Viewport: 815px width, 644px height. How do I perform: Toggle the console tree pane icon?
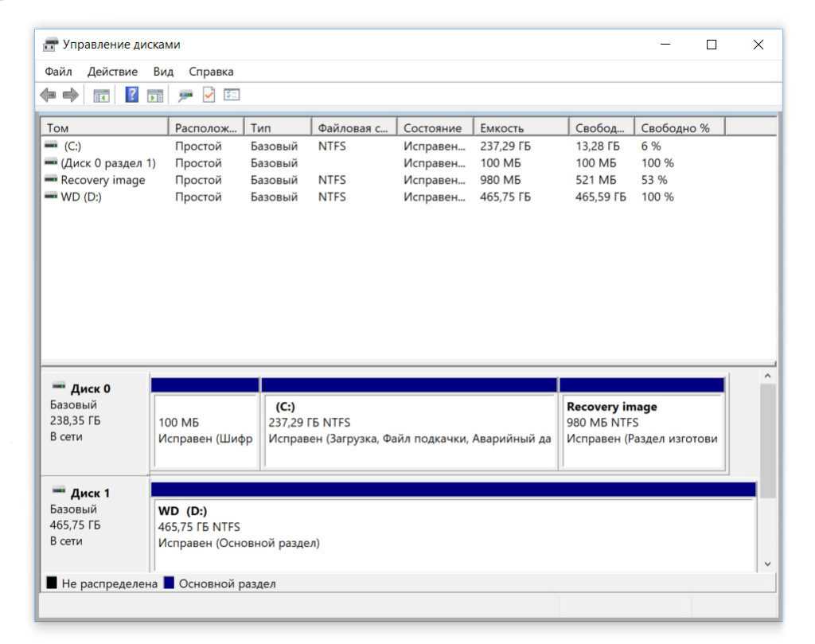(101, 96)
